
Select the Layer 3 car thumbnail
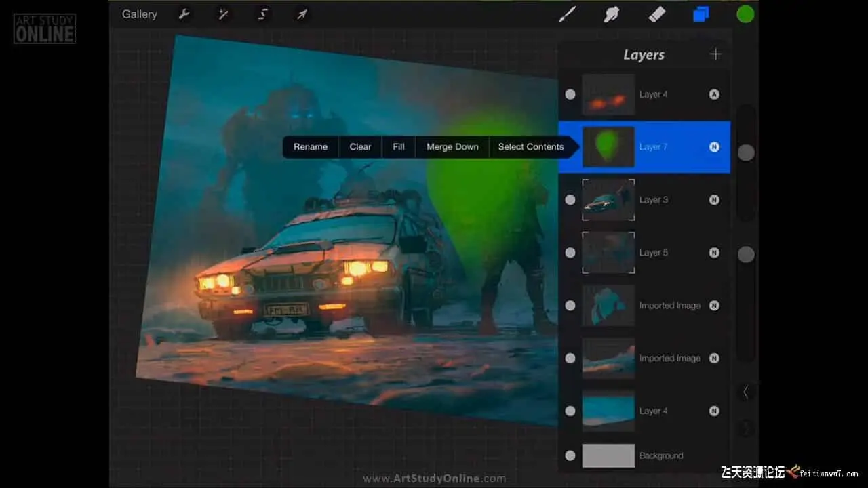tap(608, 200)
